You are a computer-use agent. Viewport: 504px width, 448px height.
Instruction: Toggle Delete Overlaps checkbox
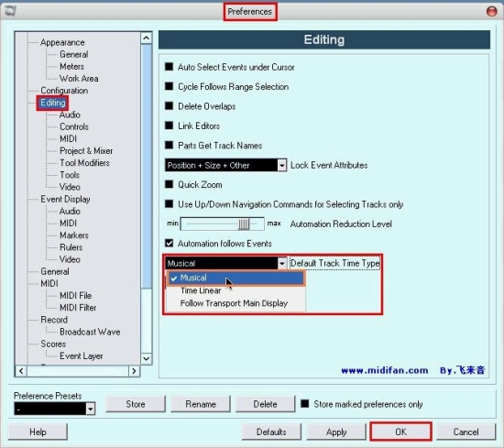click(x=170, y=106)
